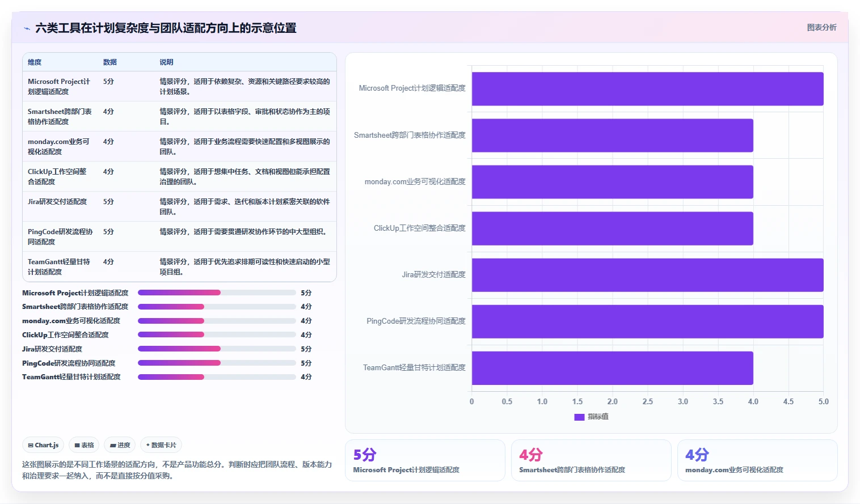This screenshot has height=504, width=860.
Task: Click the Chart.js tag
Action: tap(43, 445)
